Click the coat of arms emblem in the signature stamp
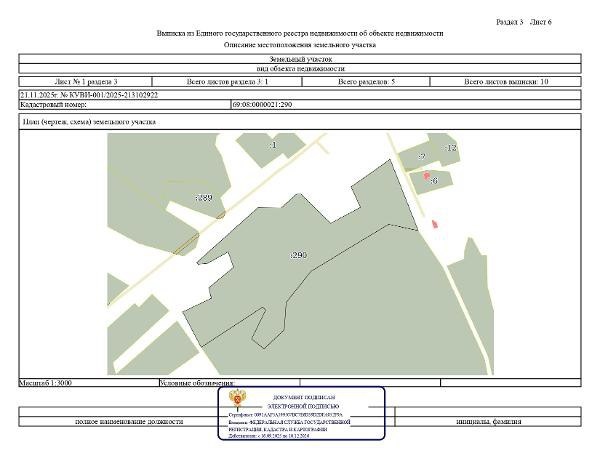 coord(237,399)
